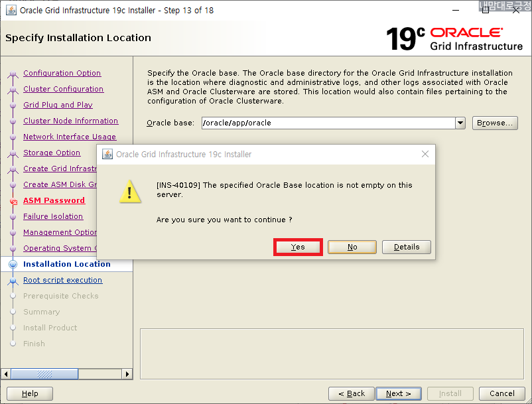Image resolution: width=532 pixels, height=404 pixels.
Task: Open the Create Grid Infrastructure step link
Action: [x=60, y=168]
